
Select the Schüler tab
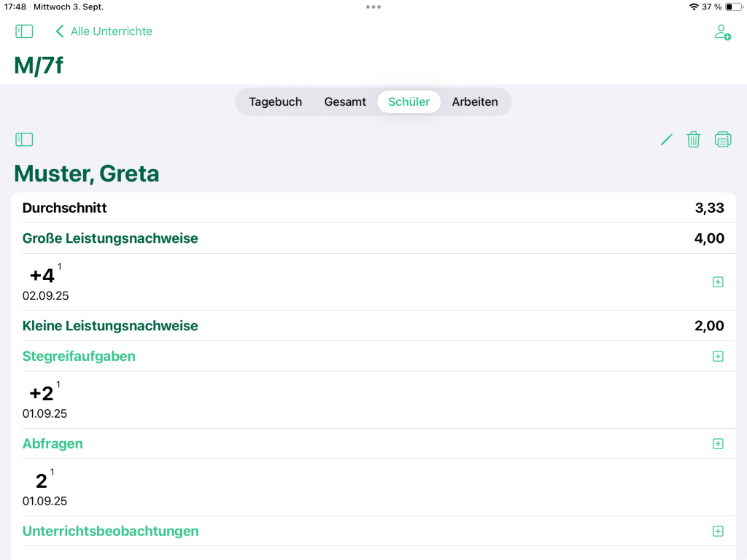point(409,102)
